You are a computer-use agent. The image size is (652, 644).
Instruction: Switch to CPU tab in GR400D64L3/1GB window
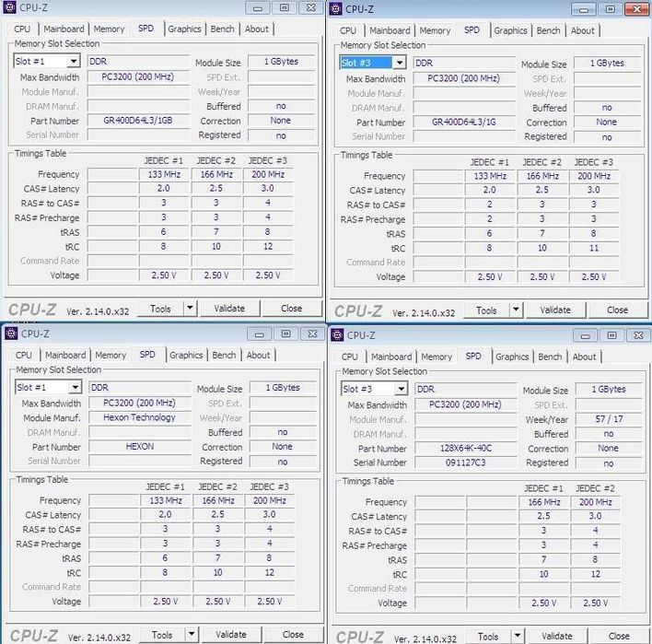[x=22, y=29]
